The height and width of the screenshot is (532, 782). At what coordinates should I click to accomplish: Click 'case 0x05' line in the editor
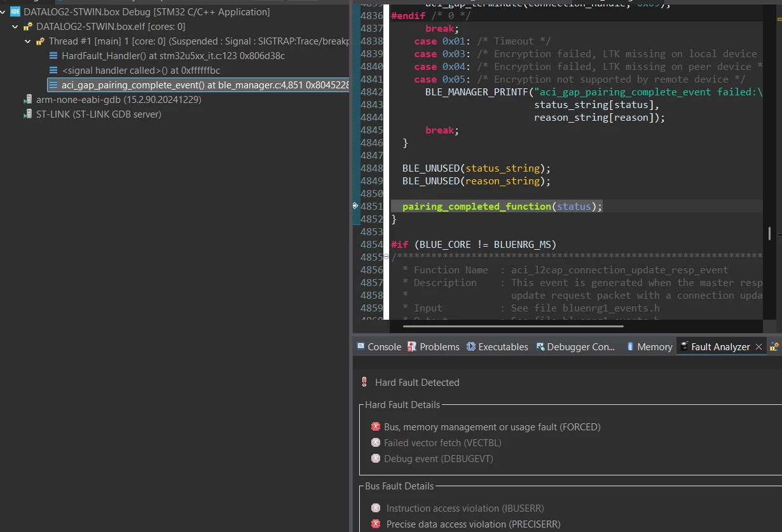579,79
